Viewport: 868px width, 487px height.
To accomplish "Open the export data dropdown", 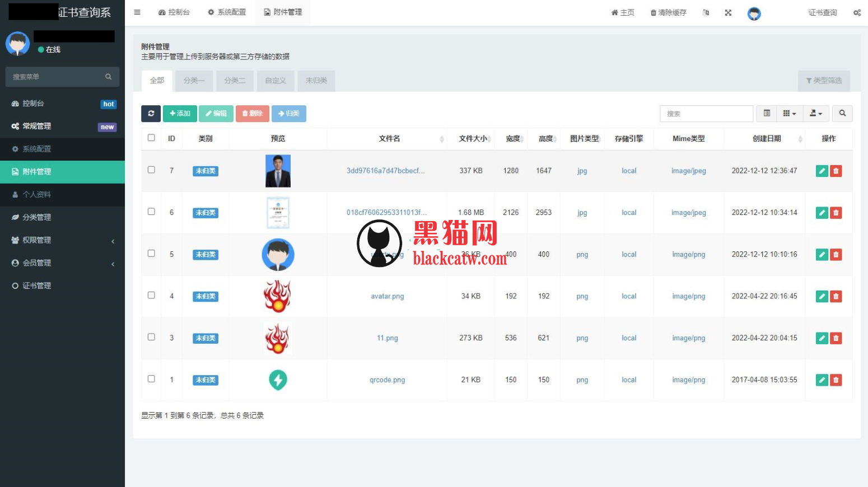I will (x=816, y=114).
